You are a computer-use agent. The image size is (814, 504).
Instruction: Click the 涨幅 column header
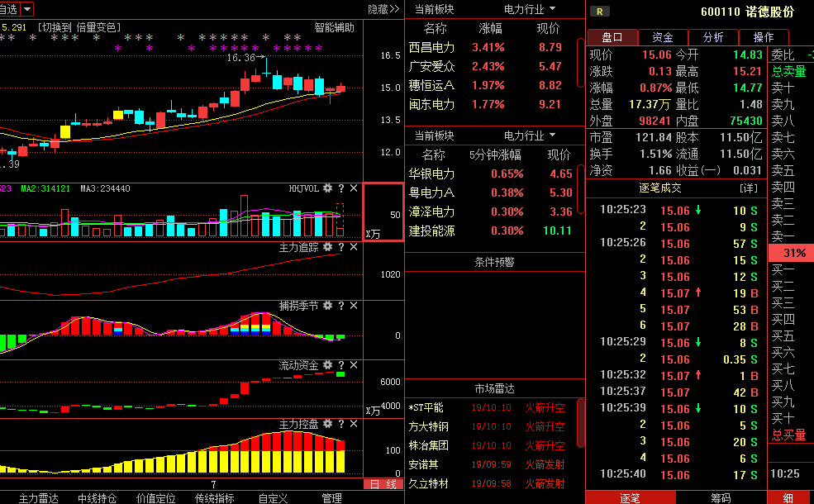click(490, 28)
